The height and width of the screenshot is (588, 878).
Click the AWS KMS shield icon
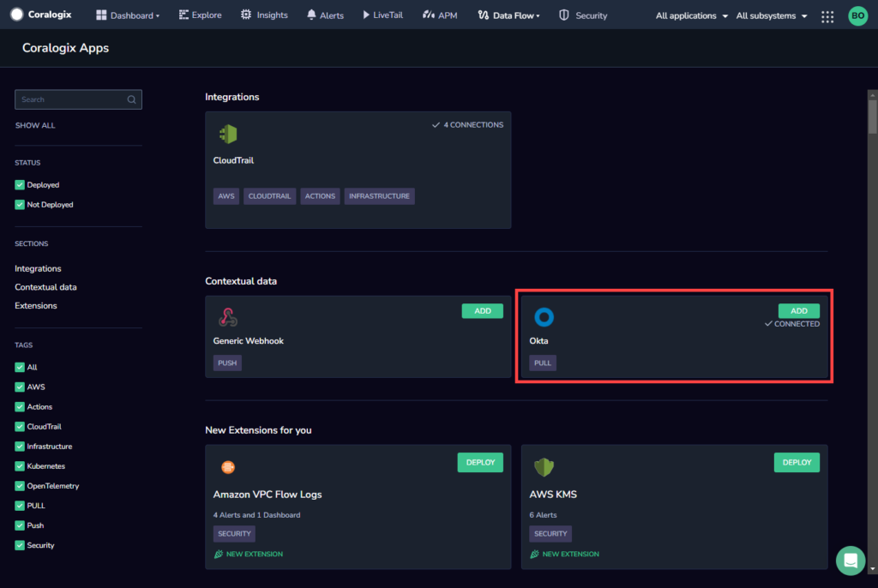[544, 466]
